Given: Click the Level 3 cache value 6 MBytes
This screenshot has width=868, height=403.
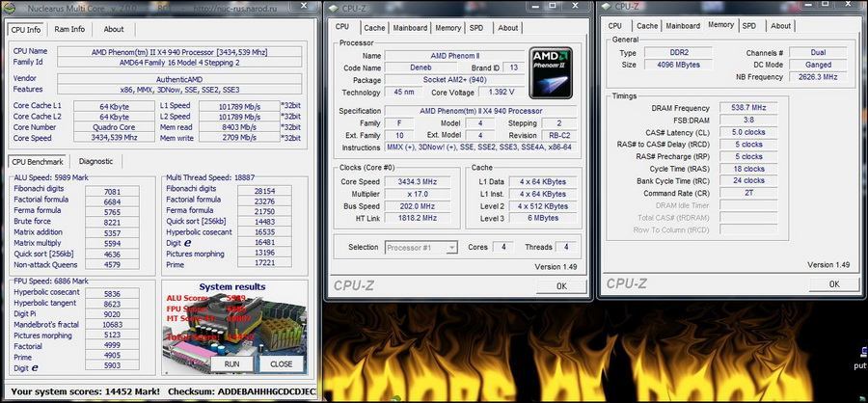Looking at the screenshot, I should coord(542,219).
